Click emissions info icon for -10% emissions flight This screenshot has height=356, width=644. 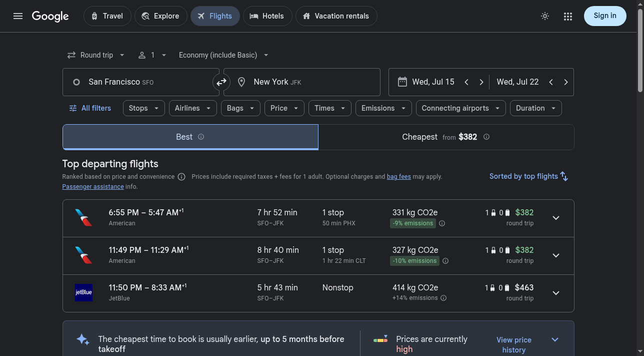445,261
